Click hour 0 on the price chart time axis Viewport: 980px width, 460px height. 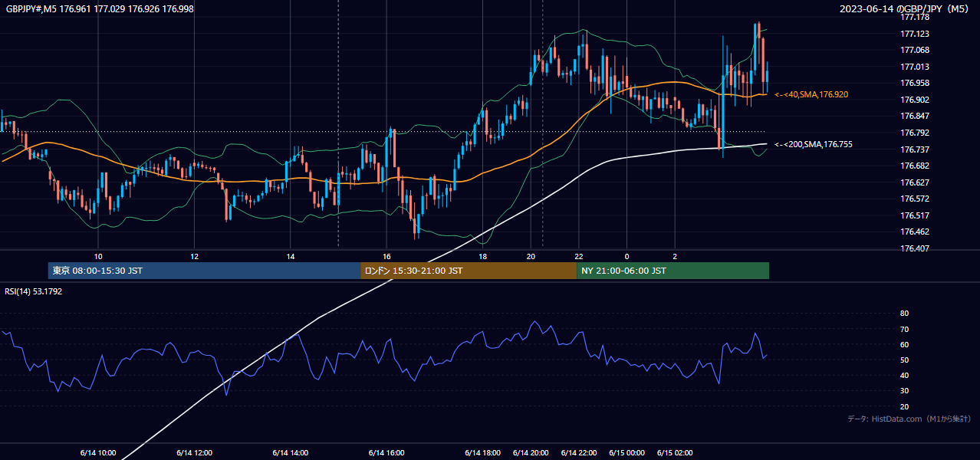(627, 256)
